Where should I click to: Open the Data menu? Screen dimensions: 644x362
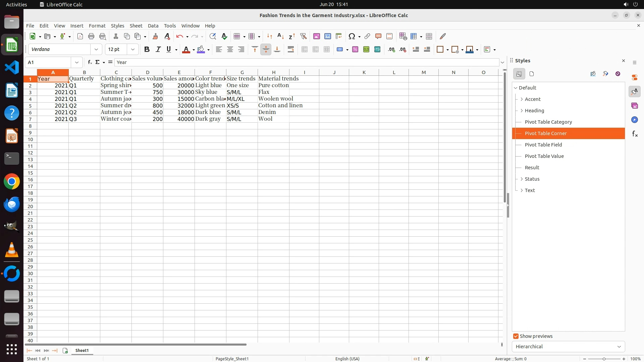(x=153, y=26)
